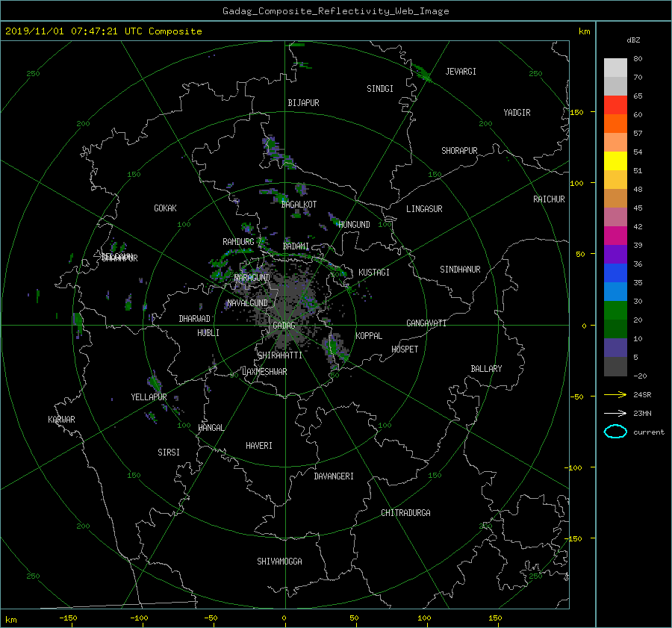Click the cyan current ellipse icon
The image size is (672, 628).
(615, 432)
